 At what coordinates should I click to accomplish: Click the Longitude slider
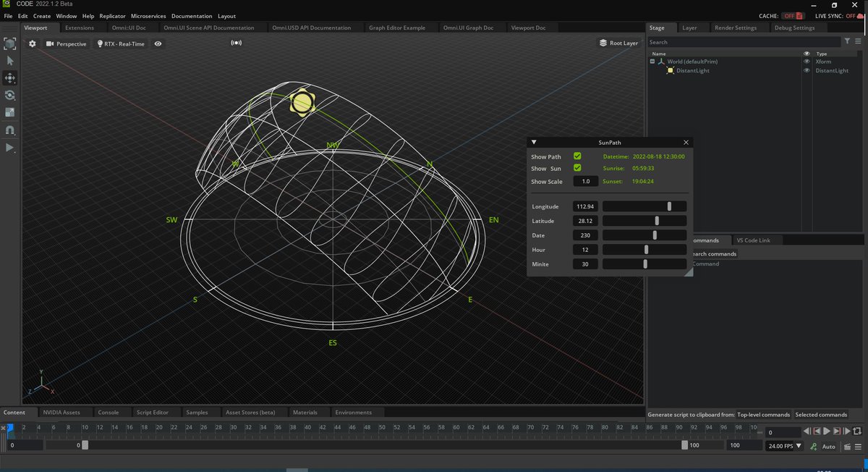pos(644,206)
